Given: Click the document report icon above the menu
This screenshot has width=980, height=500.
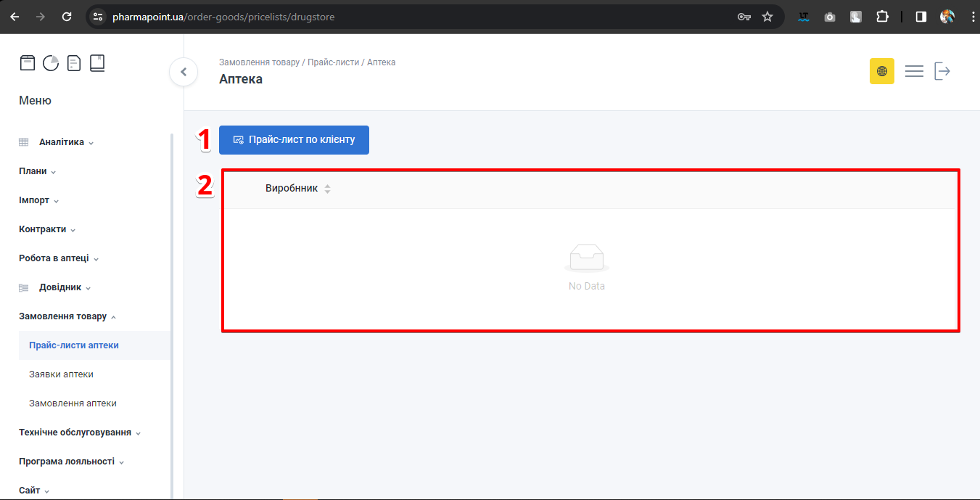Looking at the screenshot, I should tap(74, 63).
